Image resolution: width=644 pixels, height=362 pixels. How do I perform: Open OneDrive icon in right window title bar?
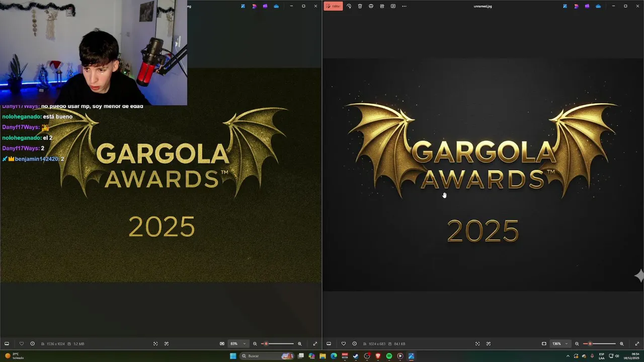tap(598, 6)
